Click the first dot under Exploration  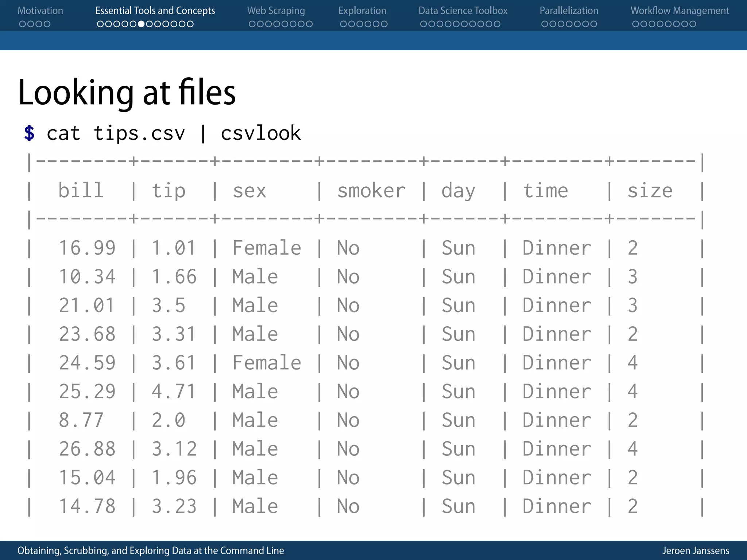(x=344, y=24)
